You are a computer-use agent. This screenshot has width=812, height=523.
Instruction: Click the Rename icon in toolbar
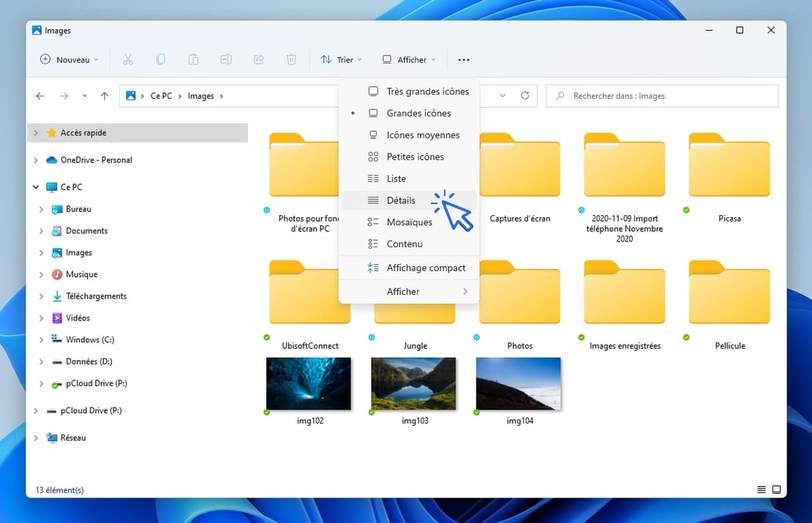click(226, 59)
